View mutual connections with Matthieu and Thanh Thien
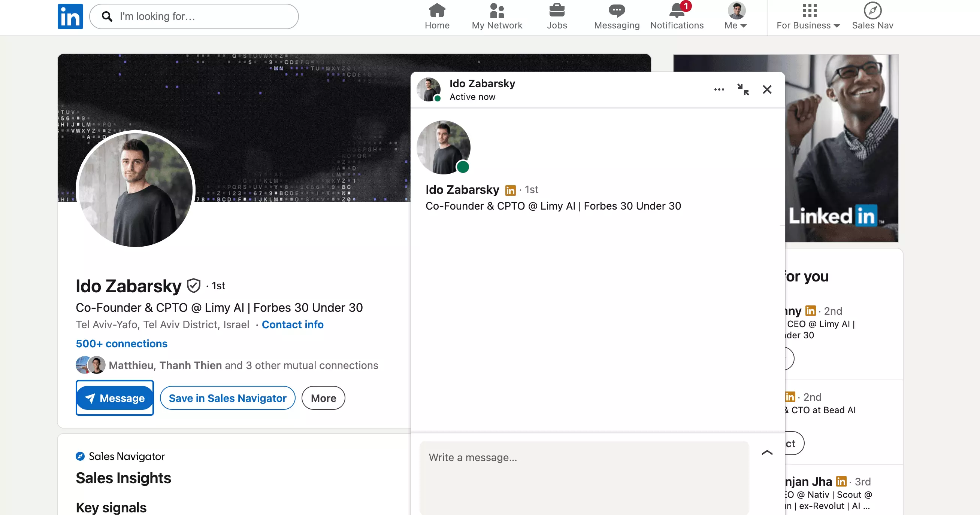The height and width of the screenshot is (515, 980). pyautogui.click(x=243, y=365)
